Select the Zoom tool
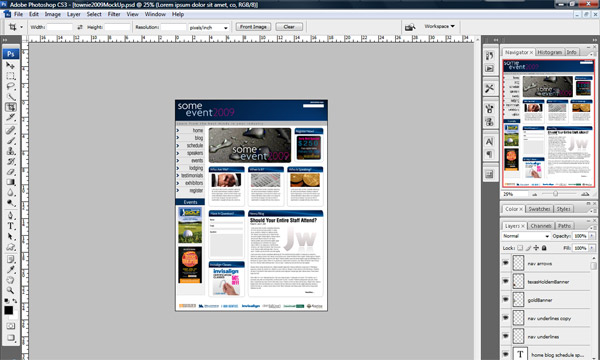Screen dimensions: 600x360 (x=10, y=290)
